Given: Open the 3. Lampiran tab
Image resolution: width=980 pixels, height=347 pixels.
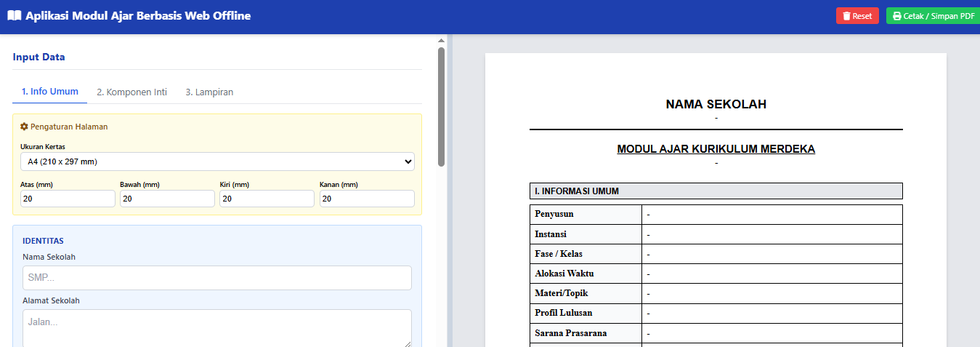Looking at the screenshot, I should point(209,92).
